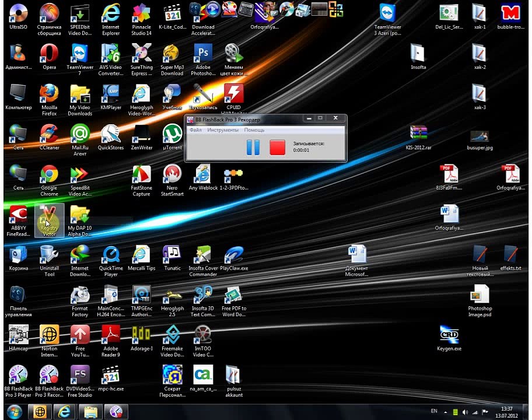Select the Insofta folder icon

click(418, 57)
